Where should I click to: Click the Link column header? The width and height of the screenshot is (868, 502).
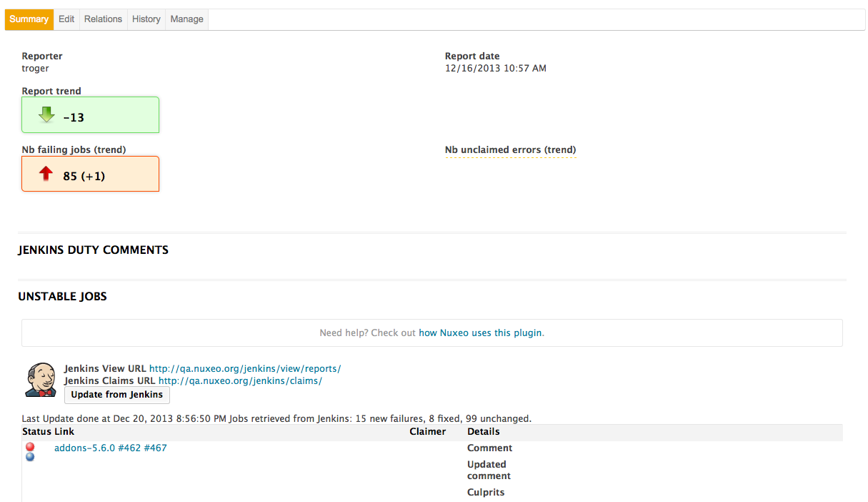click(64, 432)
